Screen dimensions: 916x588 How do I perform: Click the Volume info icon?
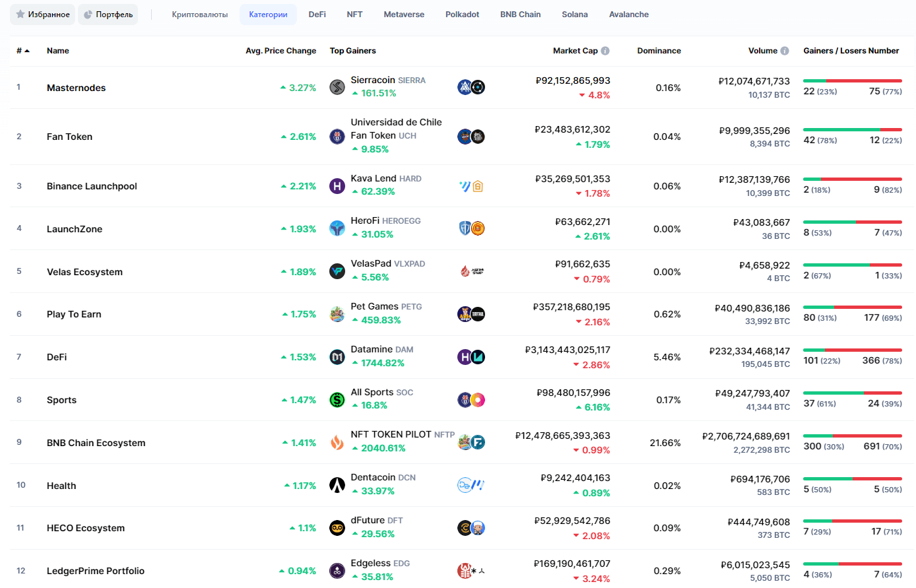tap(785, 51)
